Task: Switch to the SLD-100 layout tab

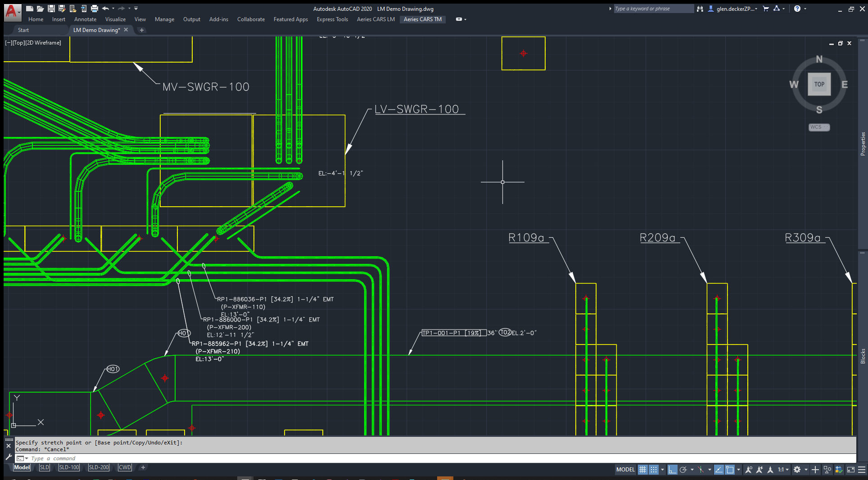Action: pos(69,467)
